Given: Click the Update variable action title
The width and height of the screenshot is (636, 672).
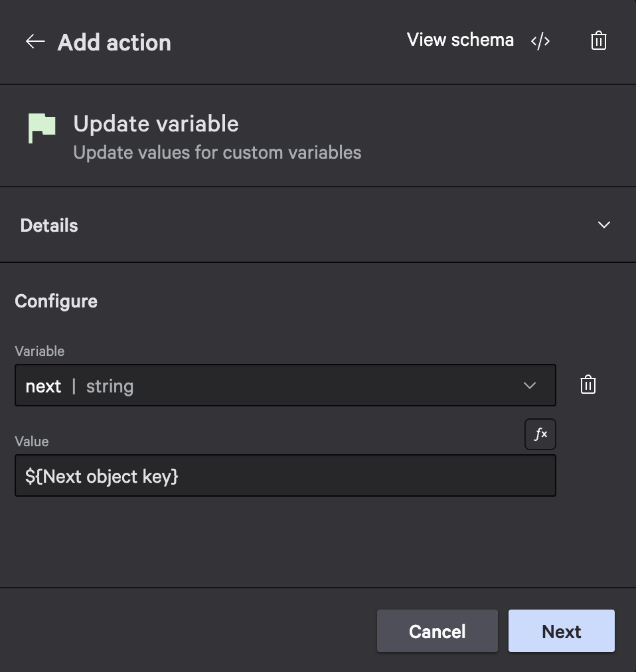Looking at the screenshot, I should click(155, 124).
